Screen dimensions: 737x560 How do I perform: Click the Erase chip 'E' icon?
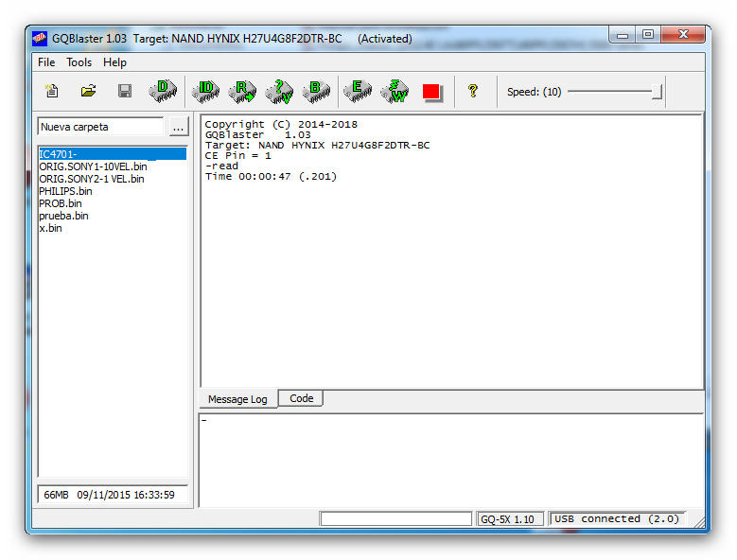coord(358,90)
